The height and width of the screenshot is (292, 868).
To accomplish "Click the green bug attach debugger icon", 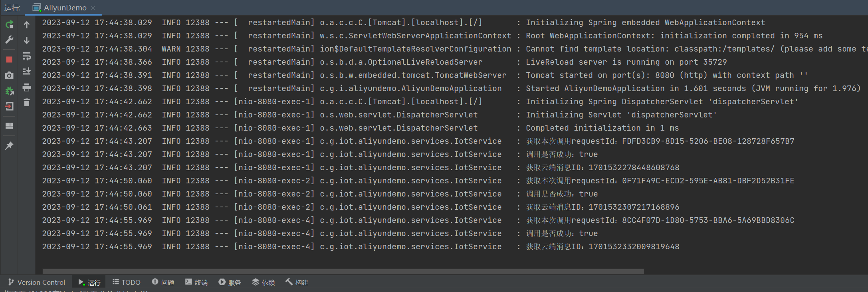I will point(9,91).
